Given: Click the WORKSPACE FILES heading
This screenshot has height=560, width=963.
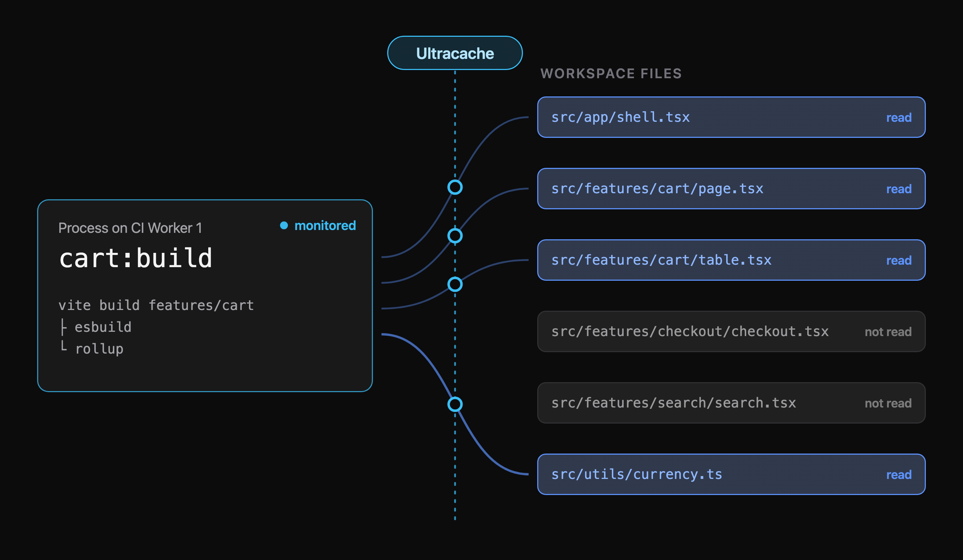Looking at the screenshot, I should tap(611, 73).
